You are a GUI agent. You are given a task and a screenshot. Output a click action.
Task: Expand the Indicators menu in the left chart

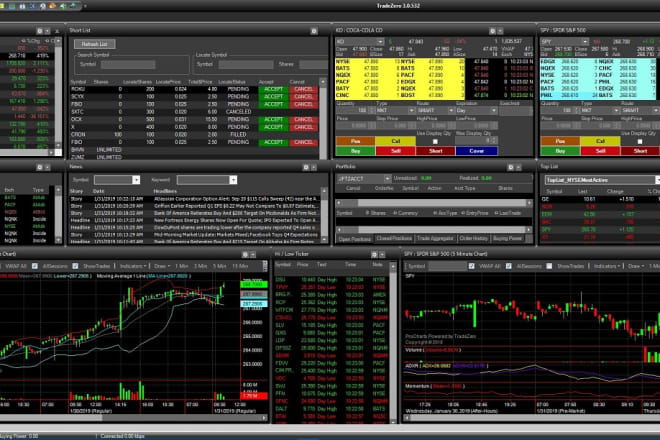pyautogui.click(x=133, y=266)
